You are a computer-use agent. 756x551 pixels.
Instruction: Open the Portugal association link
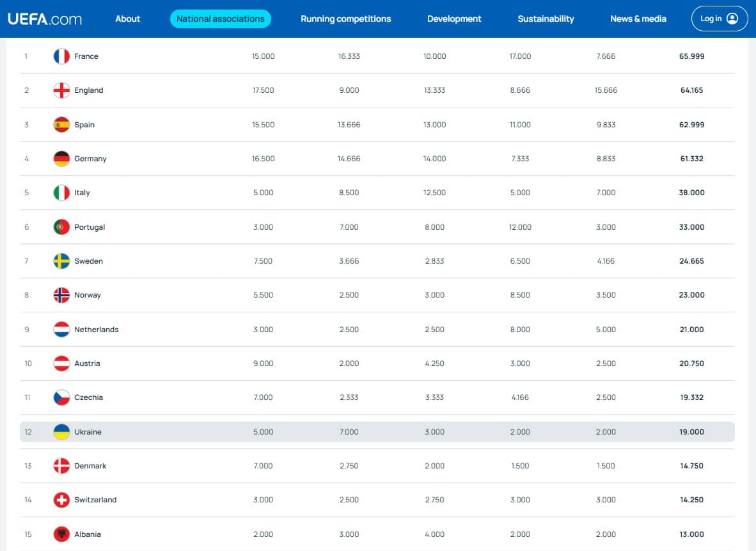point(90,227)
